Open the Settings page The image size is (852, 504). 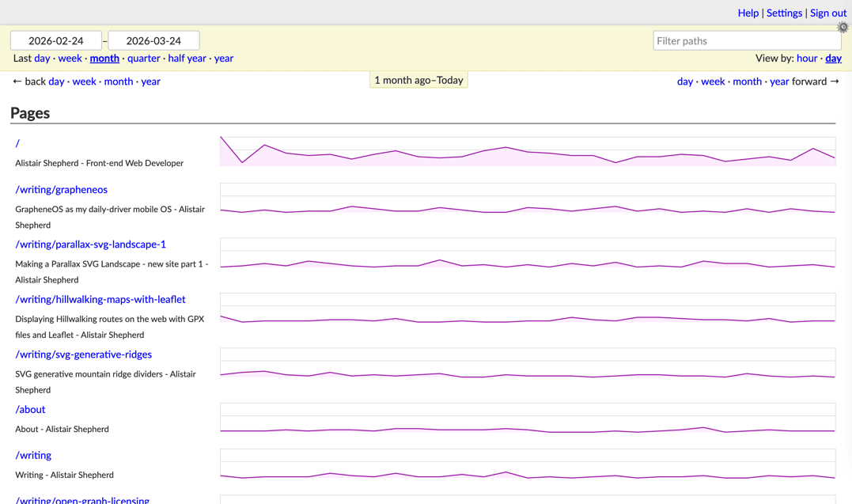784,13
